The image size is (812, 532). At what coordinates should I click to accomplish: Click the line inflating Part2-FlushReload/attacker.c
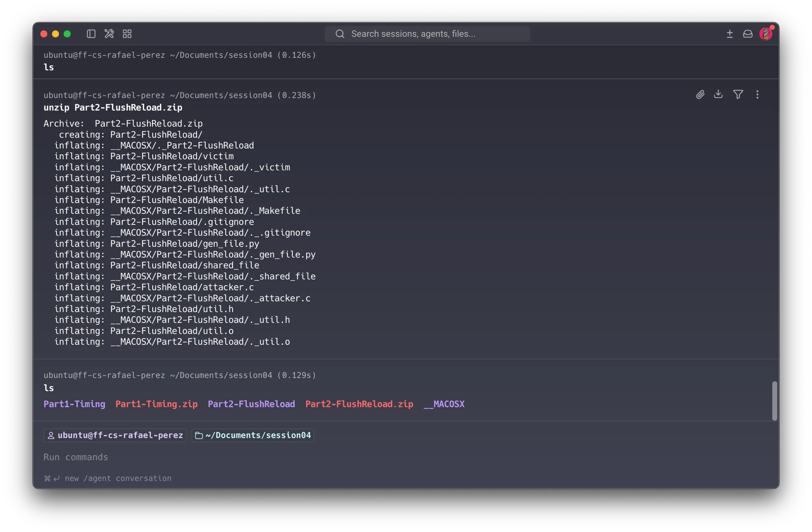[154, 287]
